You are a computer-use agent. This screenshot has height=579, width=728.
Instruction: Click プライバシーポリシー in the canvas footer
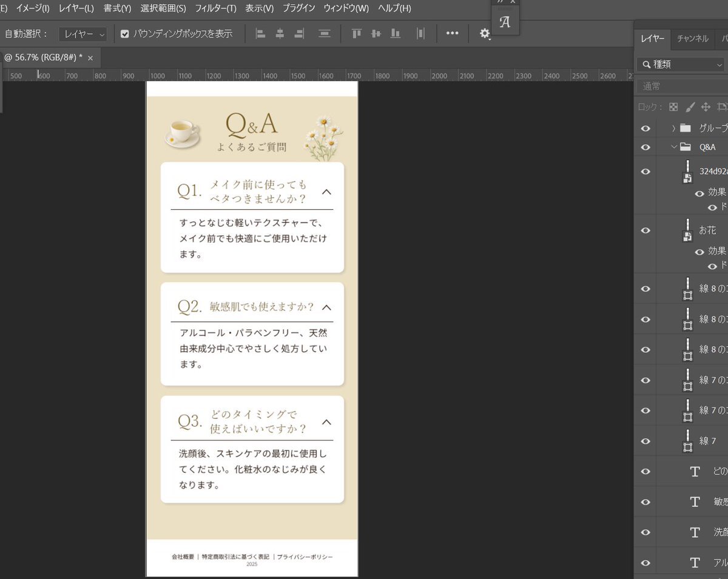click(305, 557)
